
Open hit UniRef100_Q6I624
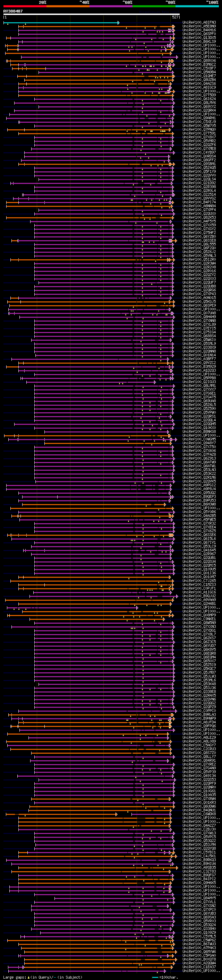click(199, 99)
